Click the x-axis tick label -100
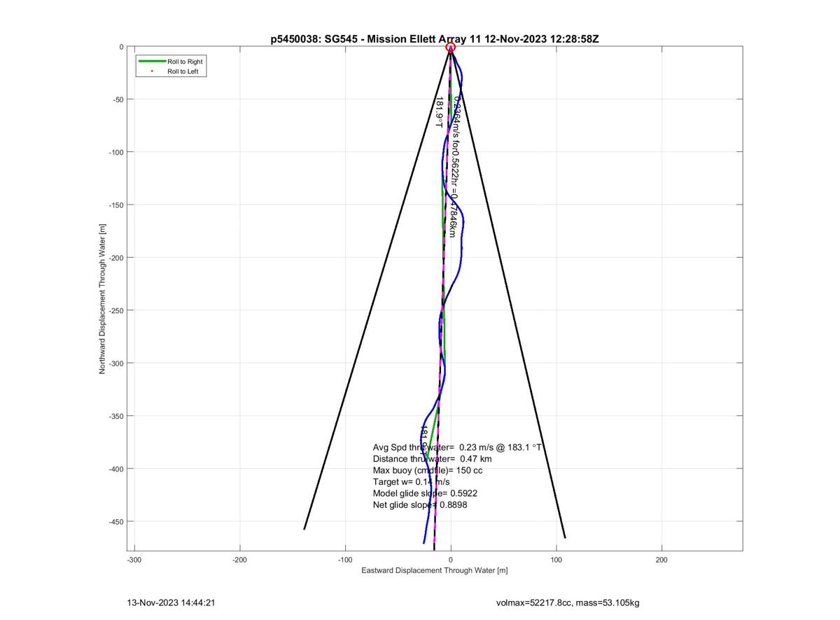This screenshot has height=620, width=840. (345, 560)
